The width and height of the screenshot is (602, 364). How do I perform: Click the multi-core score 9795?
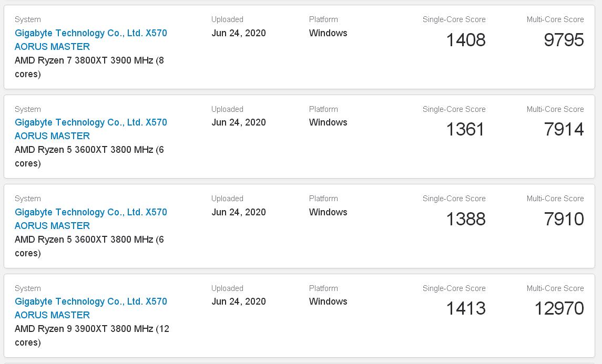(x=564, y=39)
